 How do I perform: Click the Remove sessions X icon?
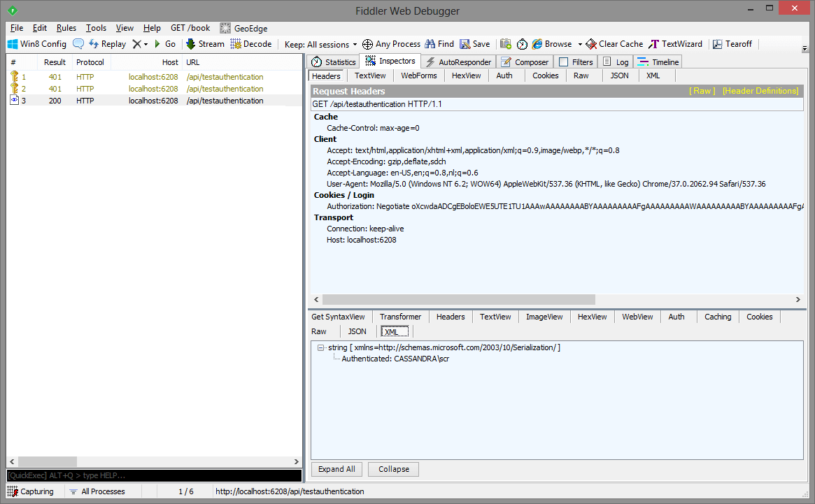(x=136, y=44)
